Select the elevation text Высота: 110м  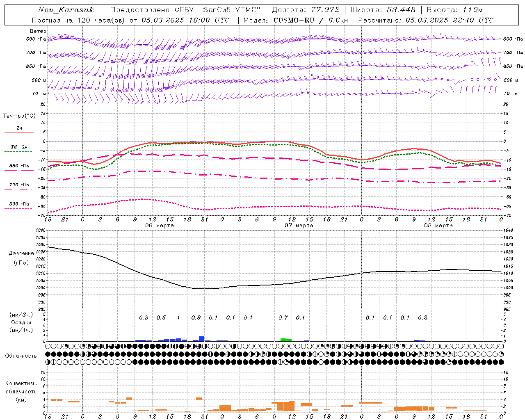point(454,10)
